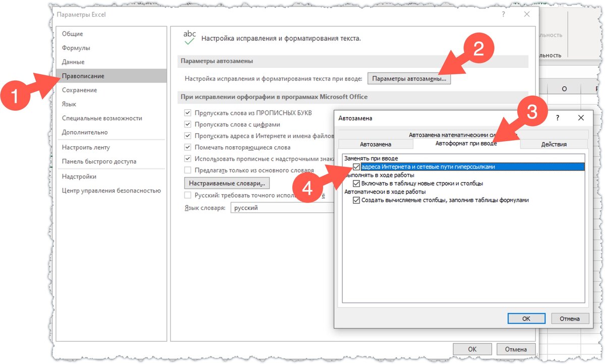The width and height of the screenshot is (605, 364).
Task: Open help in the Автозамена dialog
Action: pos(558,118)
